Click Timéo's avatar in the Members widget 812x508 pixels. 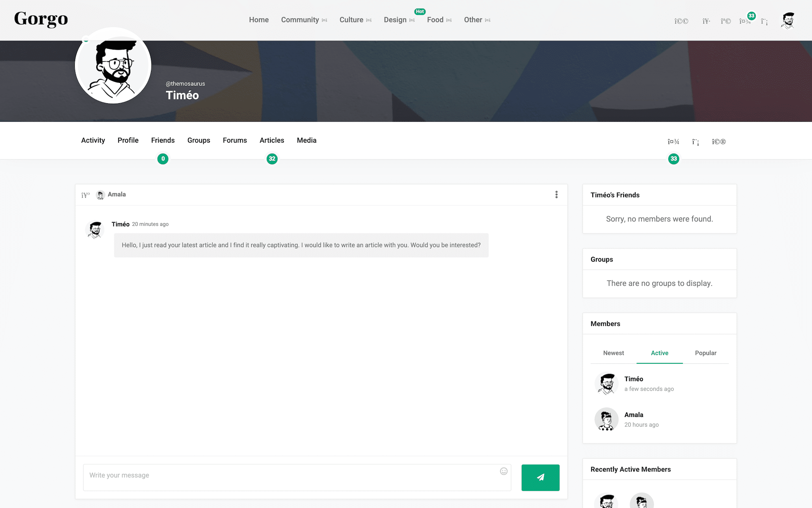pos(607,384)
